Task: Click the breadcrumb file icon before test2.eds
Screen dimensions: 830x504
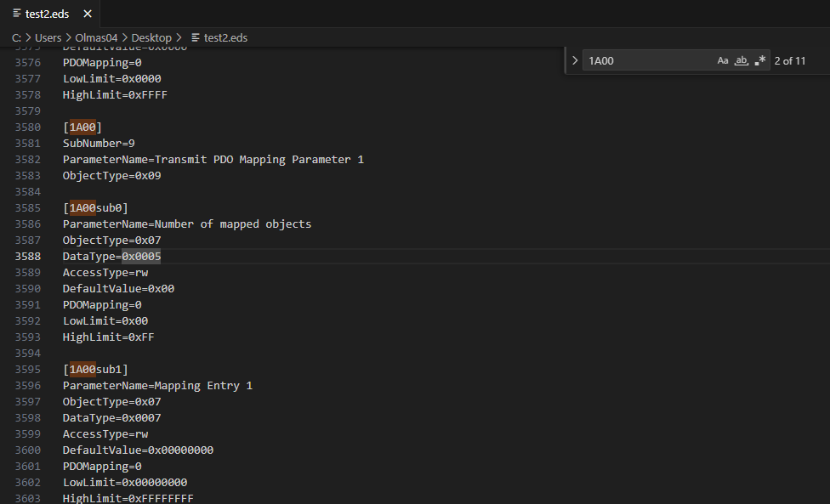Action: (x=196, y=37)
